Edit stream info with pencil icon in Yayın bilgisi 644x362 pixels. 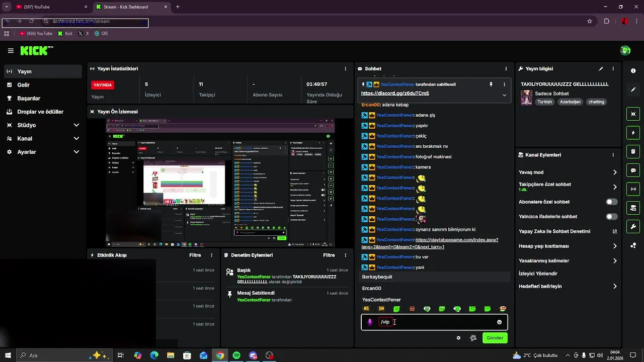601,69
